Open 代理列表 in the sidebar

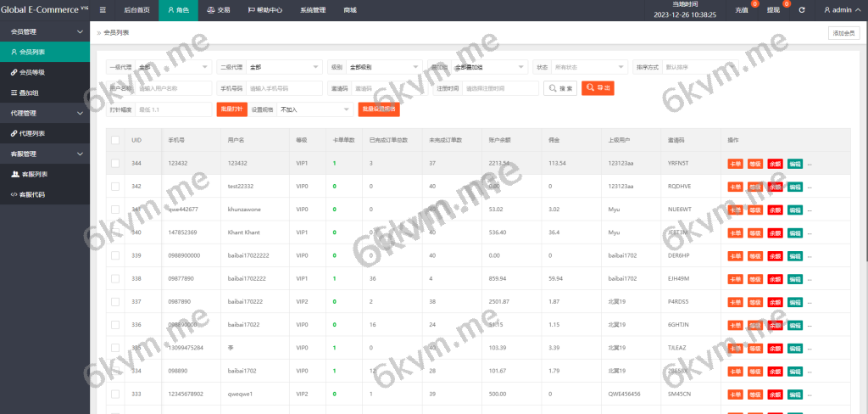(32, 133)
